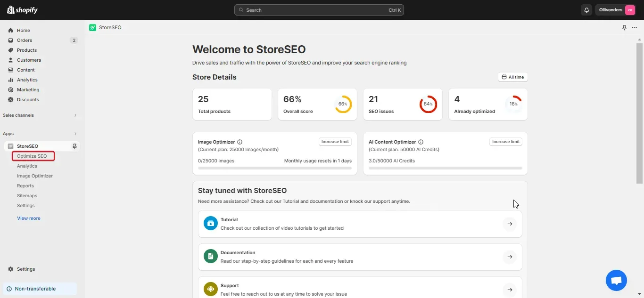
Task: Open Support arrow button
Action: pos(509,290)
